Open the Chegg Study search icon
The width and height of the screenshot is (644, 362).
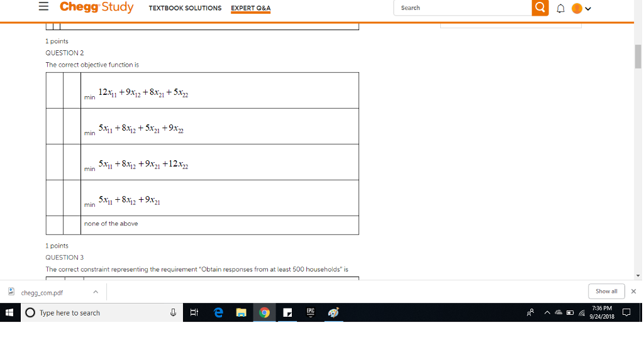coord(540,8)
